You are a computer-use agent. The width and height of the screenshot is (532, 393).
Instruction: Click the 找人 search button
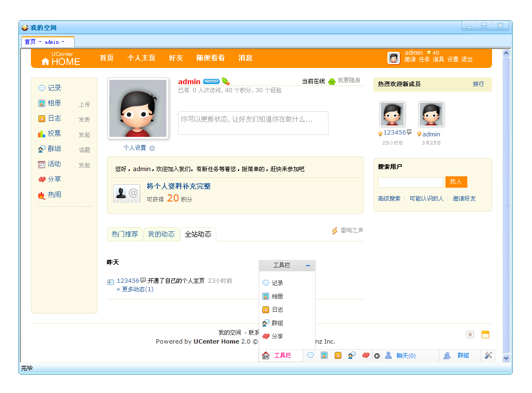point(456,182)
